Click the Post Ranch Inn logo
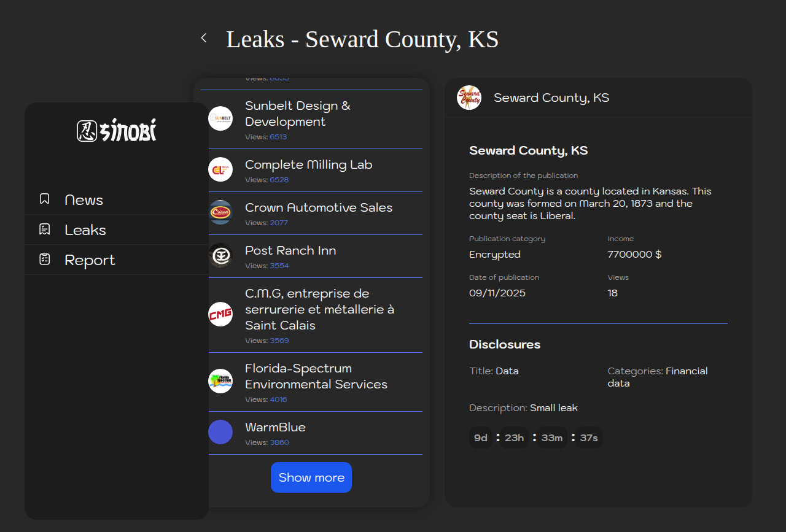Screen dimensions: 786x532 click(x=220, y=255)
